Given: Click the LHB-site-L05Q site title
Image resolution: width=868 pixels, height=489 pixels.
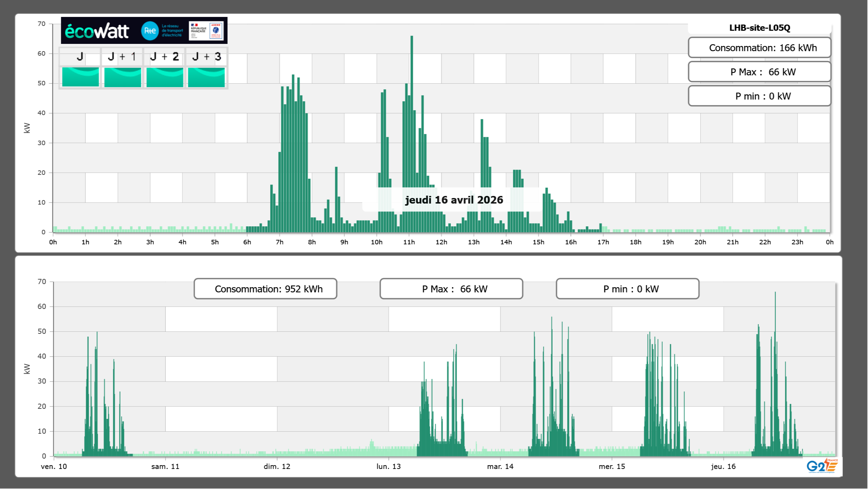Looking at the screenshot, I should [x=759, y=28].
